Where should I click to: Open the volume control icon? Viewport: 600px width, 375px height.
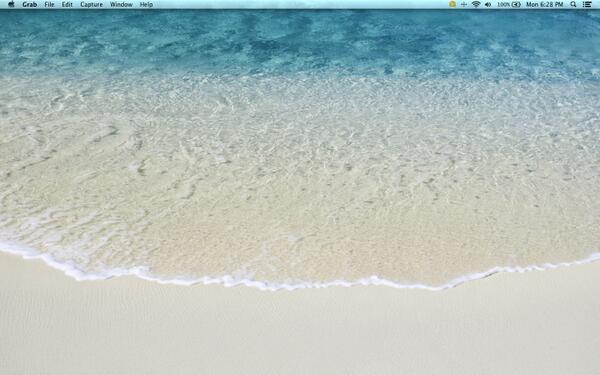488,5
